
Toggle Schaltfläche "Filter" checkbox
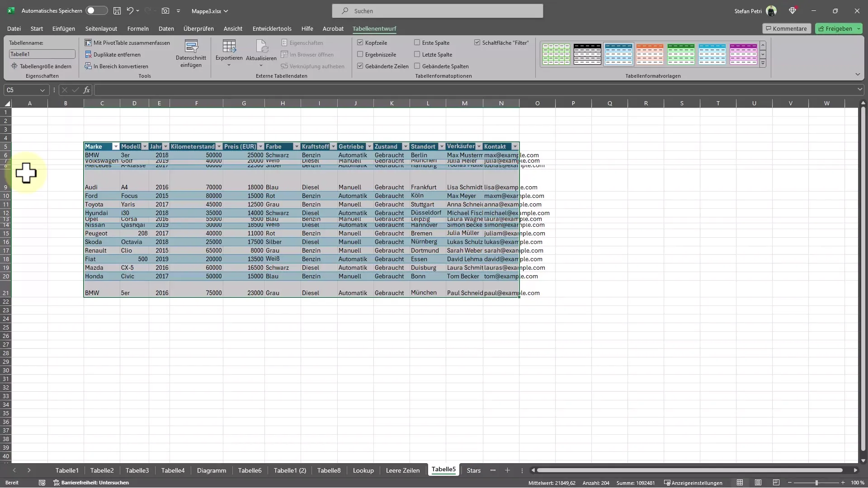pyautogui.click(x=477, y=42)
